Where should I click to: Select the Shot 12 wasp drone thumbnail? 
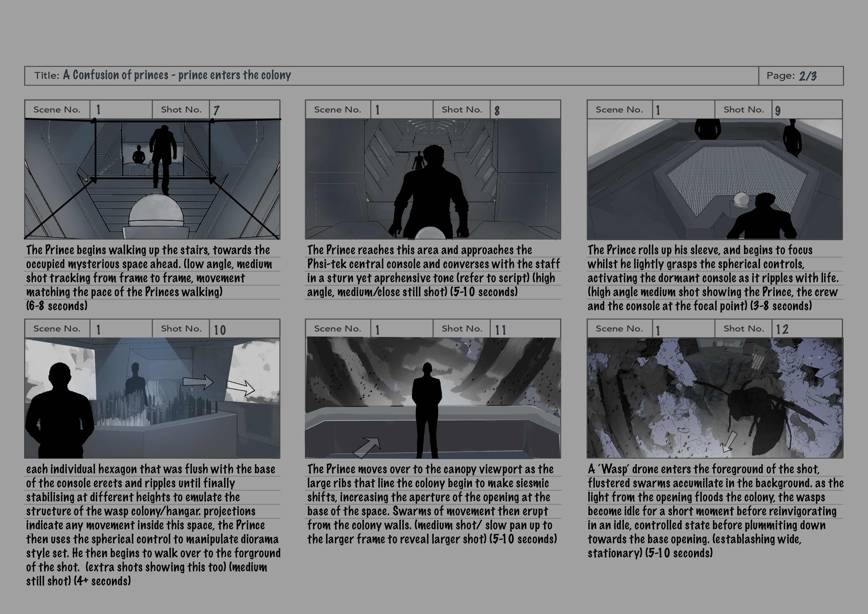[x=715, y=398]
